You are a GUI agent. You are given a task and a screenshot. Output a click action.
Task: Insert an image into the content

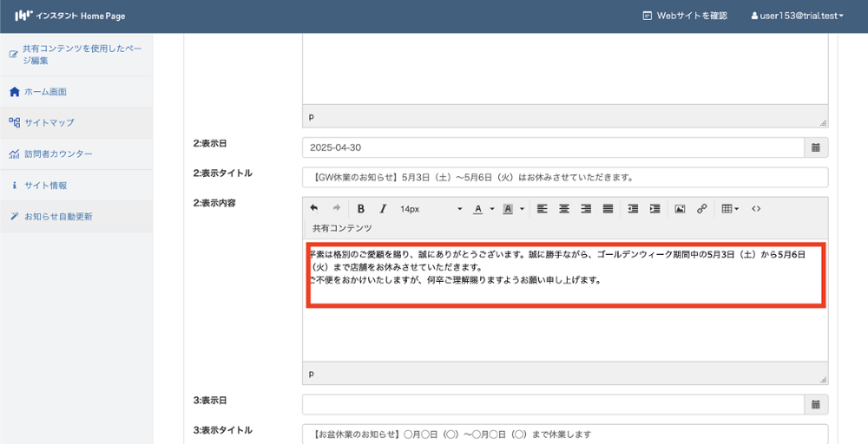pos(680,209)
